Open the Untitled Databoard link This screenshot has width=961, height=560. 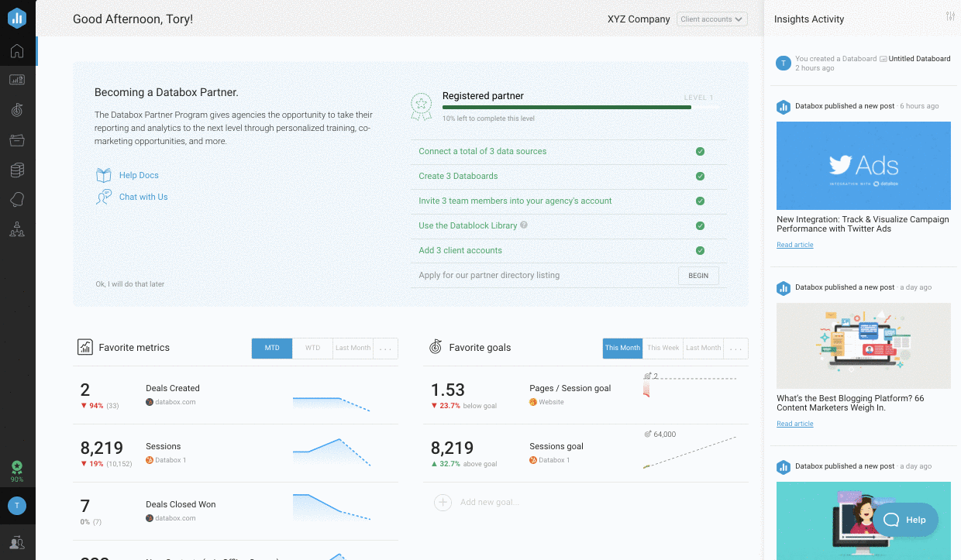919,59
